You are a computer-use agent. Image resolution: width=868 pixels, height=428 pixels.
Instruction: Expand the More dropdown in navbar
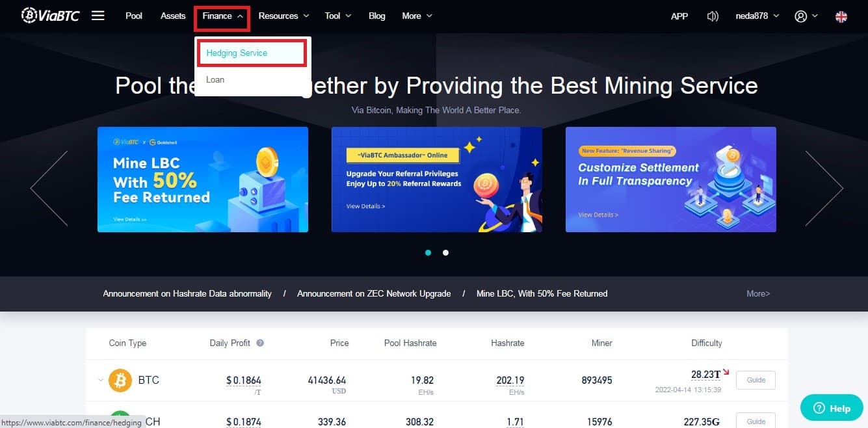tap(417, 16)
